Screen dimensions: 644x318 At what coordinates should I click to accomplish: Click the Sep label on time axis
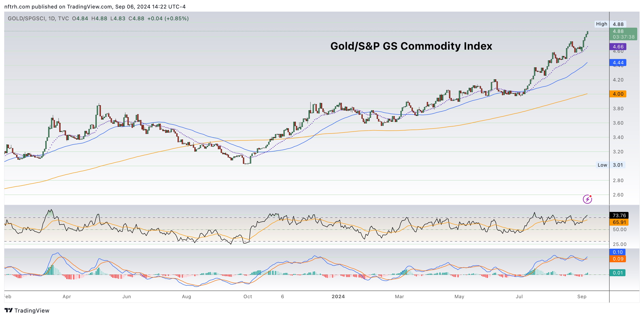point(581,296)
